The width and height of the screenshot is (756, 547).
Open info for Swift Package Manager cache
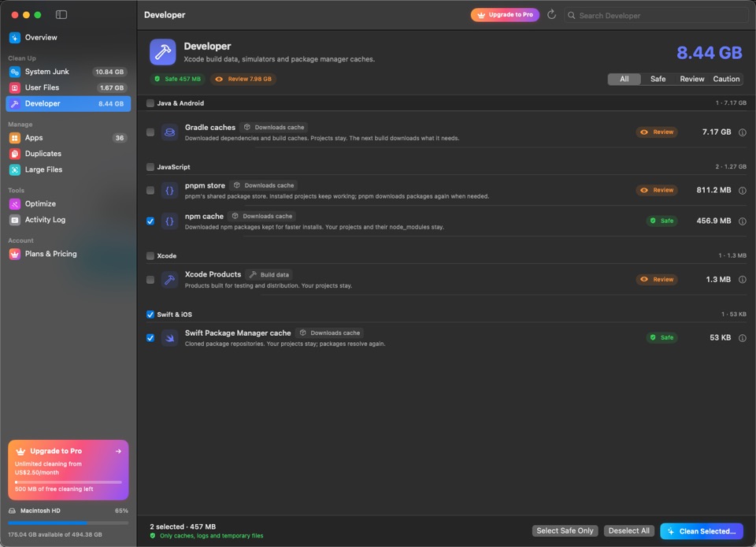743,338
